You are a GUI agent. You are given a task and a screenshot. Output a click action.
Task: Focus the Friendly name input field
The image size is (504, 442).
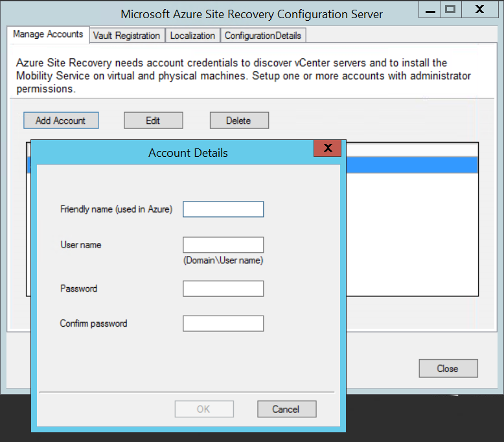coord(223,209)
